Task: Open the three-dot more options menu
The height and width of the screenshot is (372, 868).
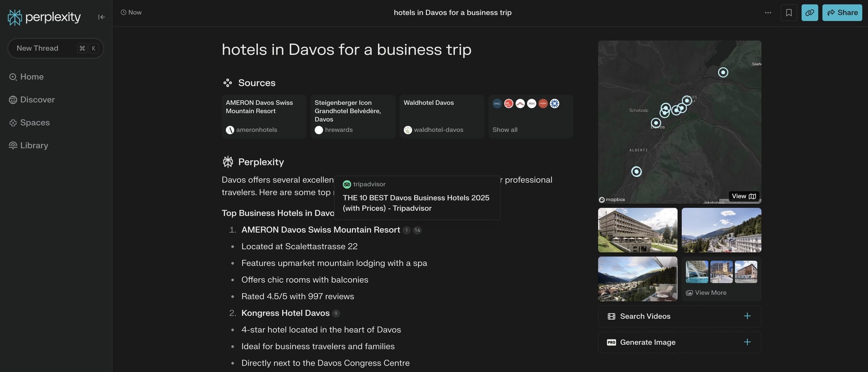Action: click(x=768, y=13)
